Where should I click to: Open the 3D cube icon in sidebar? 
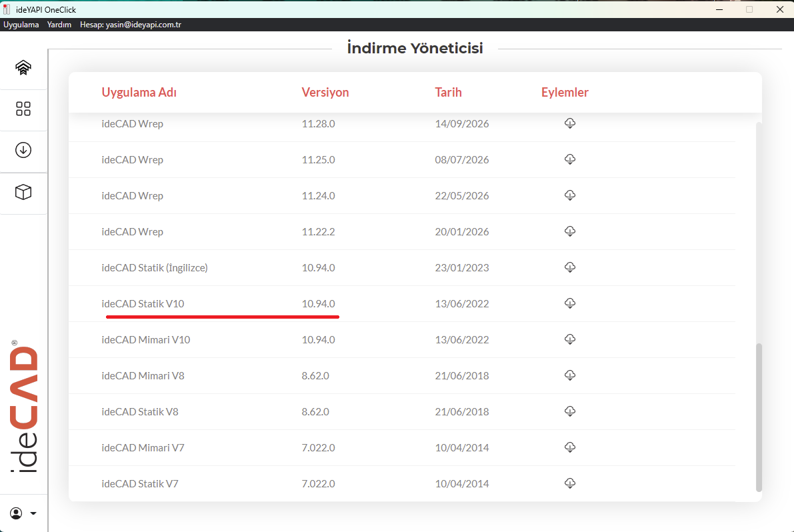pyautogui.click(x=23, y=192)
